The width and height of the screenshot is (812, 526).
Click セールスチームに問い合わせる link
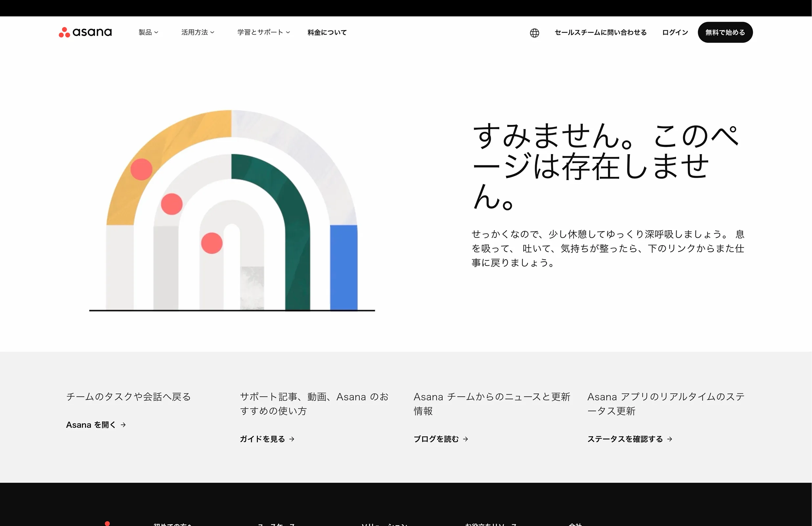(600, 33)
